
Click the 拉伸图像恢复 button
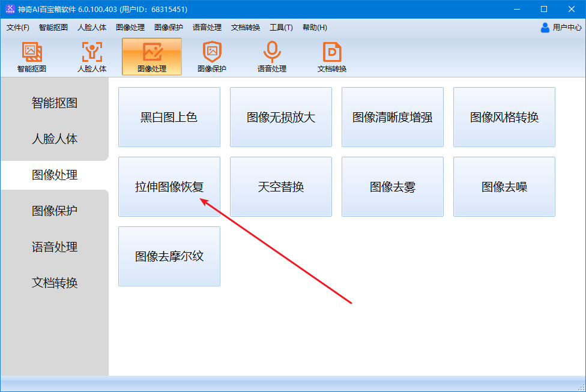[x=169, y=187]
